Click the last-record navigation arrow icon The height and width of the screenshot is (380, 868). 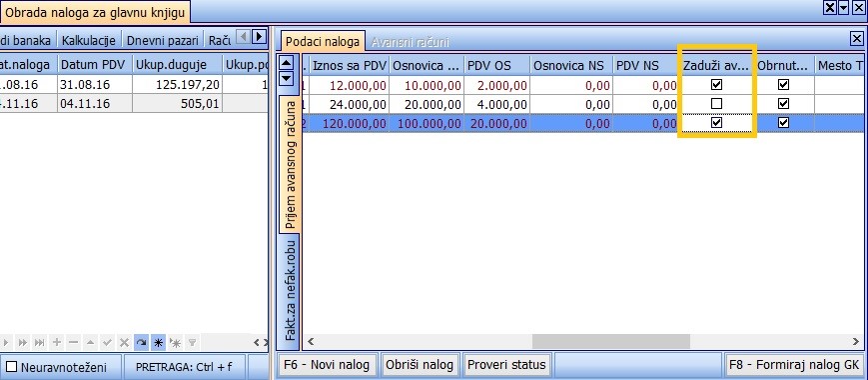click(x=39, y=342)
